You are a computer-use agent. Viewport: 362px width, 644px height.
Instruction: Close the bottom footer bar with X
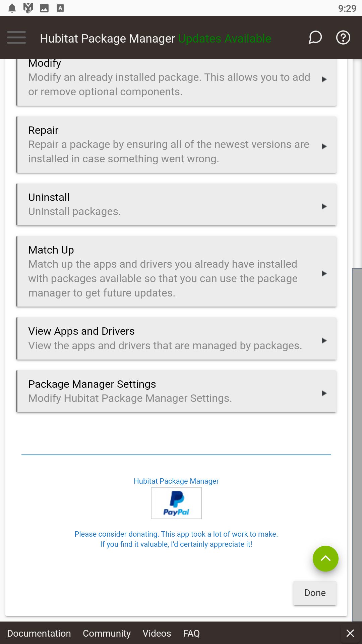coord(350,633)
